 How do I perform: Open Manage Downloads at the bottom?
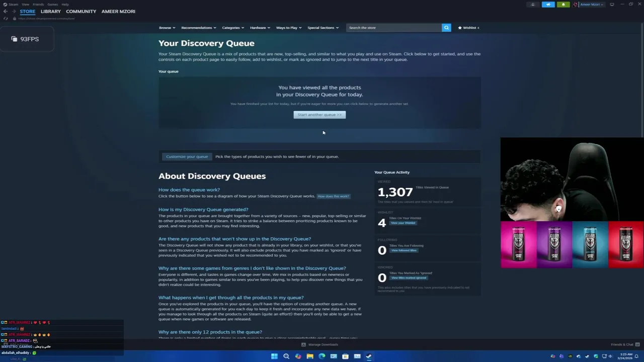[319, 344]
